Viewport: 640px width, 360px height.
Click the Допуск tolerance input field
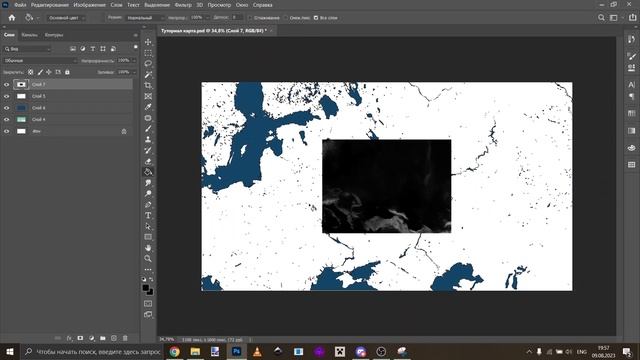[237, 18]
